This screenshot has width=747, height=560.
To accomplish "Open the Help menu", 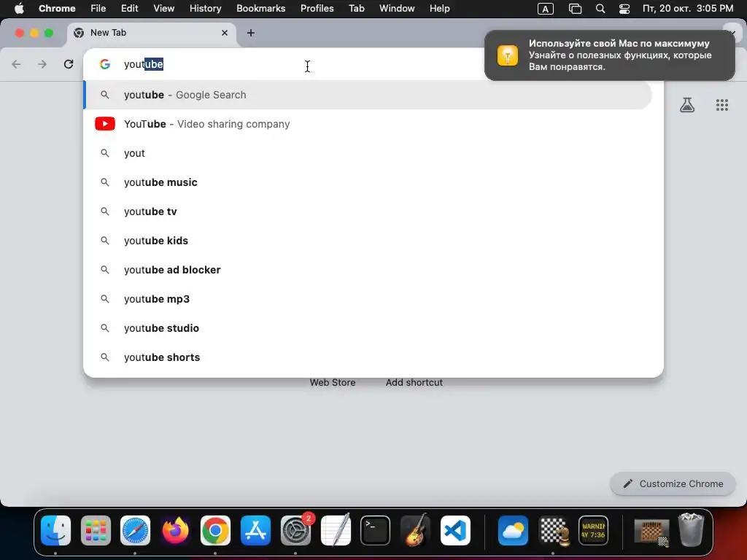I will click(x=439, y=9).
